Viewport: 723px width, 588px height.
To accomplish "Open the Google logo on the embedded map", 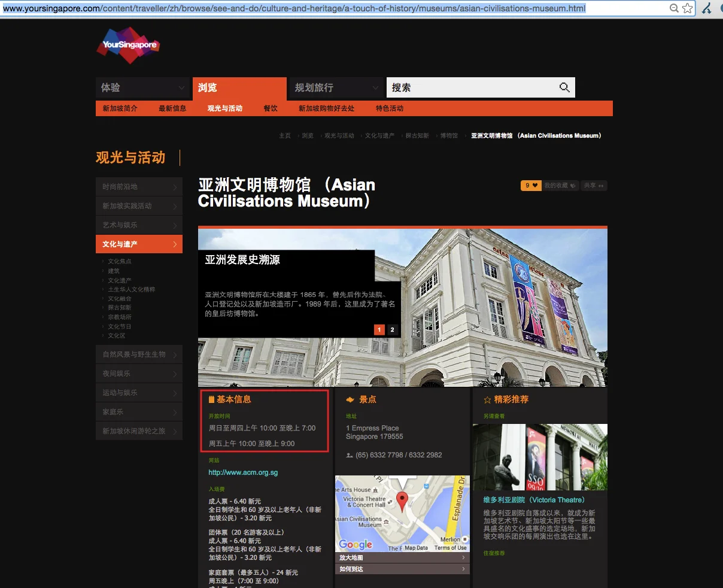I will (356, 545).
